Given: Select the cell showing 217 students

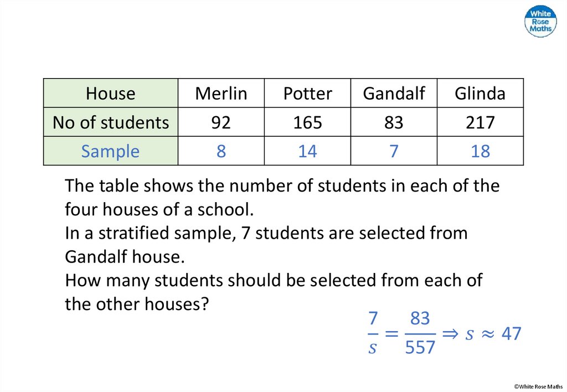Looking at the screenshot, I should pyautogui.click(x=480, y=122).
